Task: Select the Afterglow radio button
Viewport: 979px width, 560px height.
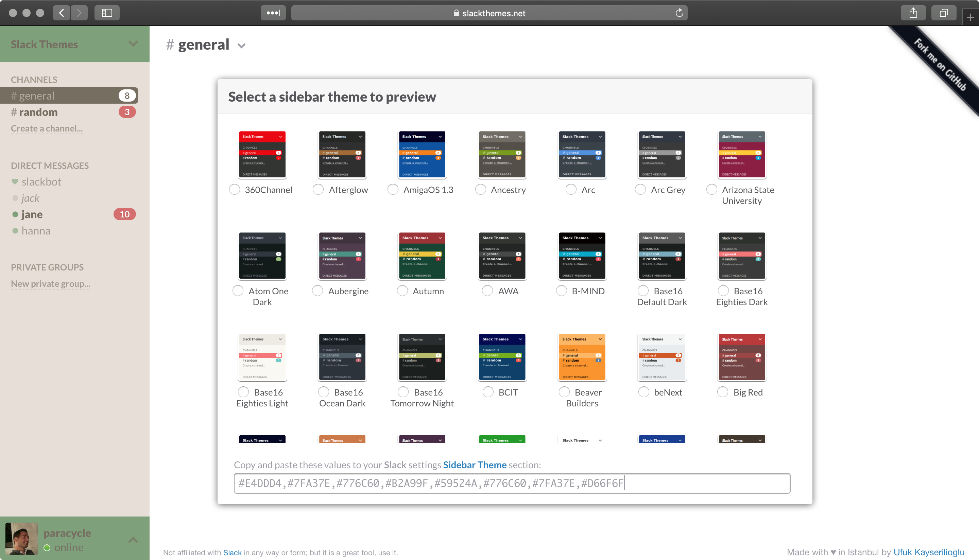Action: [318, 189]
